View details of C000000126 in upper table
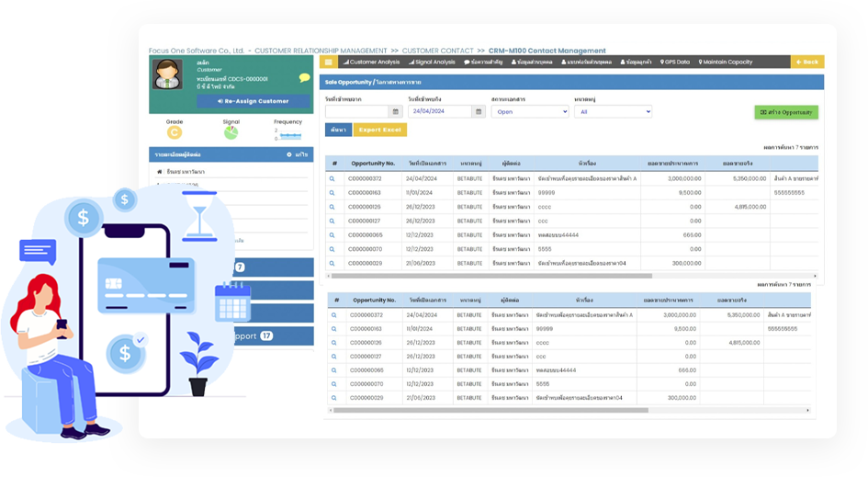 tap(333, 207)
